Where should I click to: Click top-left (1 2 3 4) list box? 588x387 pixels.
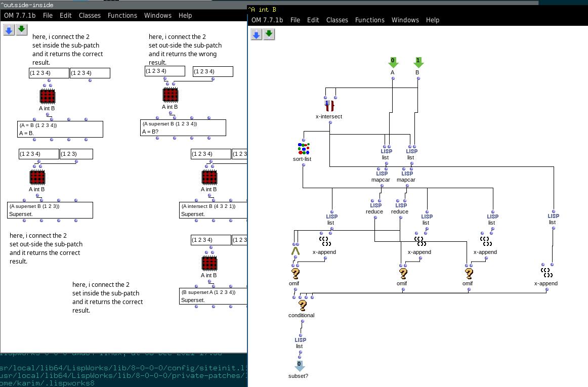click(49, 73)
